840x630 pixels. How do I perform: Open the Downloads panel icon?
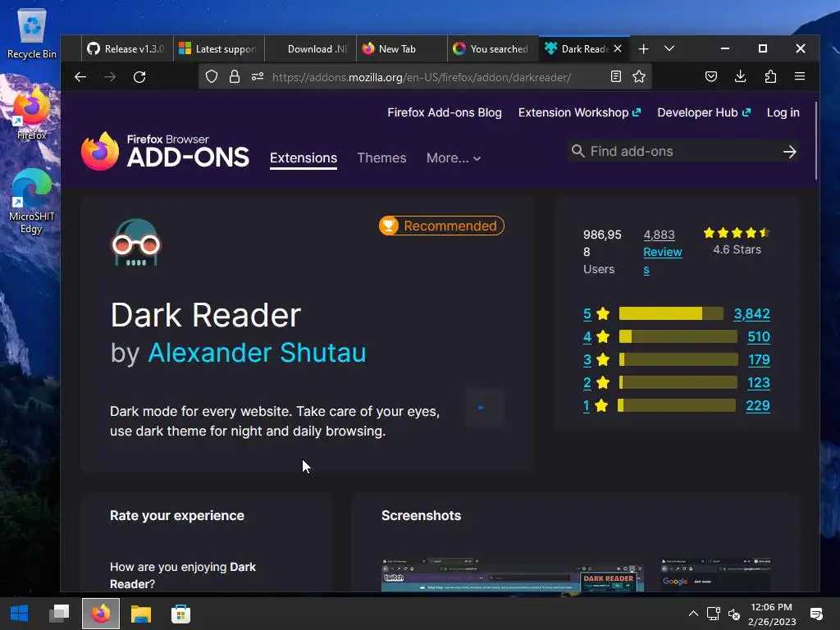point(741,76)
